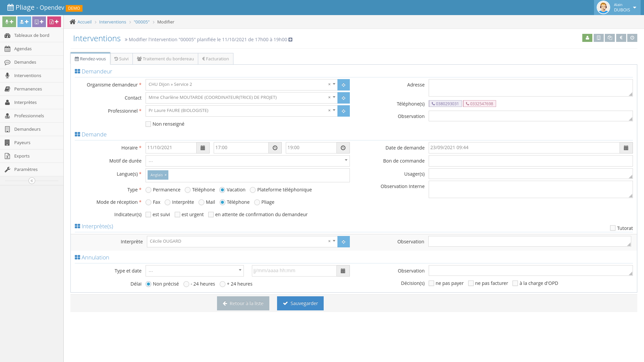Click into the Bon de commande field
This screenshot has height=362, width=644.
530,161
